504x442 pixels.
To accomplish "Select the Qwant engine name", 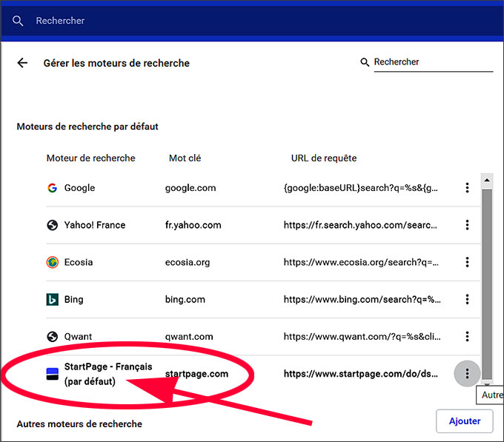I will tap(78, 337).
